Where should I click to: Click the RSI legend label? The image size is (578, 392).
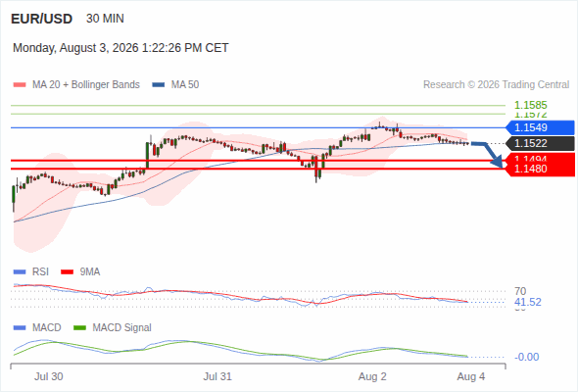click(x=40, y=272)
